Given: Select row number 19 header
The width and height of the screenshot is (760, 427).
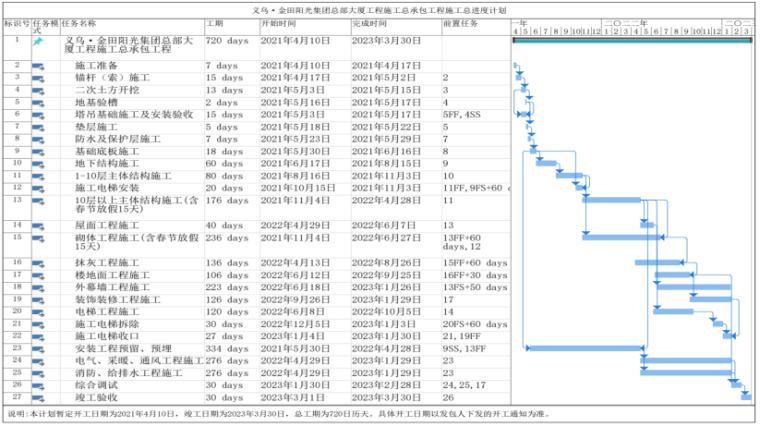Looking at the screenshot, I should point(17,298).
